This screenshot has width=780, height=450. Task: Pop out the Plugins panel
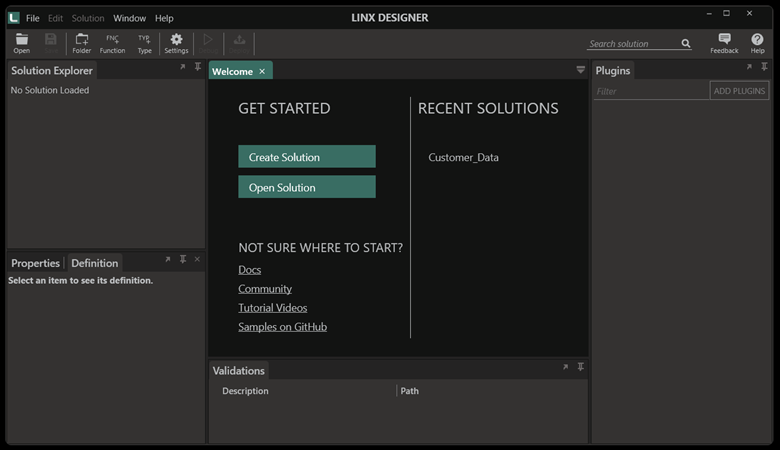pos(749,67)
